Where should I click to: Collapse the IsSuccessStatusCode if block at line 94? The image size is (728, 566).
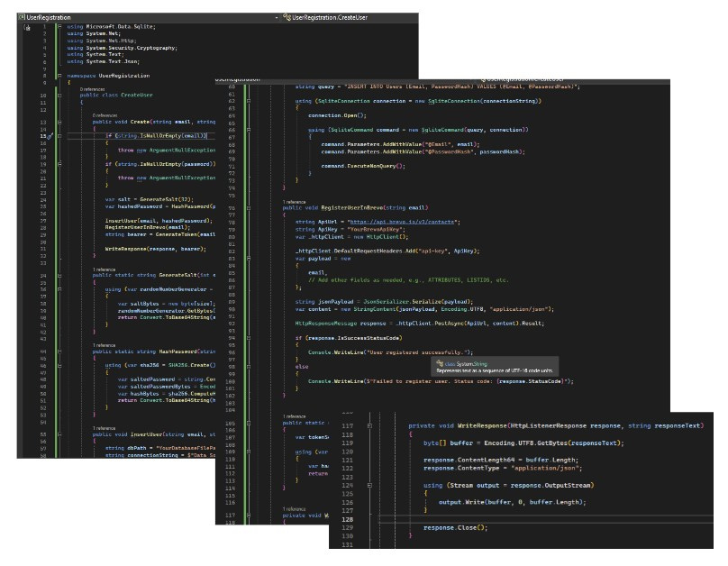[249, 338]
